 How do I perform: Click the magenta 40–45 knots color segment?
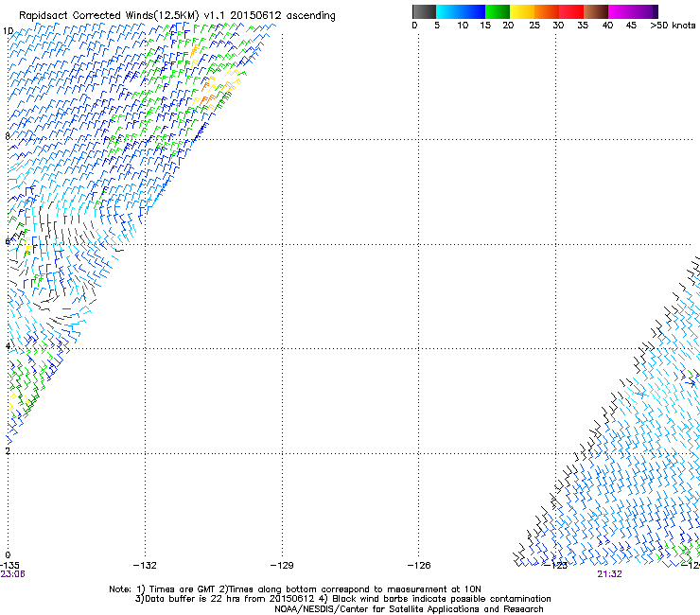(x=621, y=11)
